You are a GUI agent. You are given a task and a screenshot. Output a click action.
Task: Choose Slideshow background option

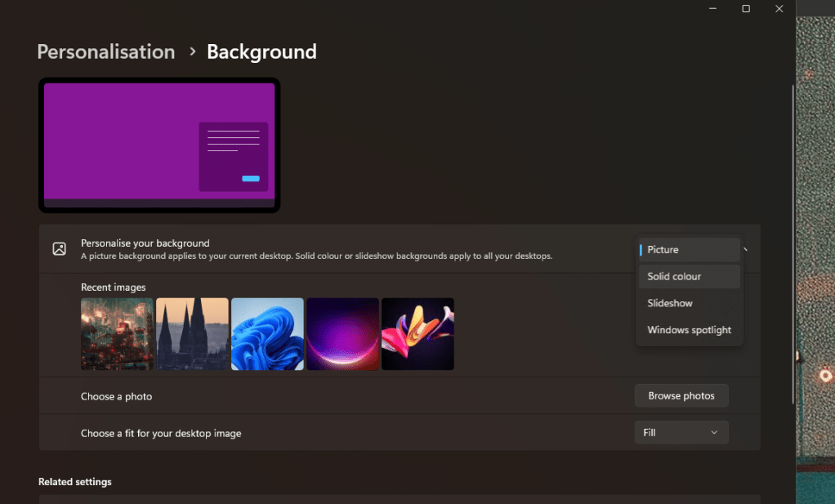point(689,303)
